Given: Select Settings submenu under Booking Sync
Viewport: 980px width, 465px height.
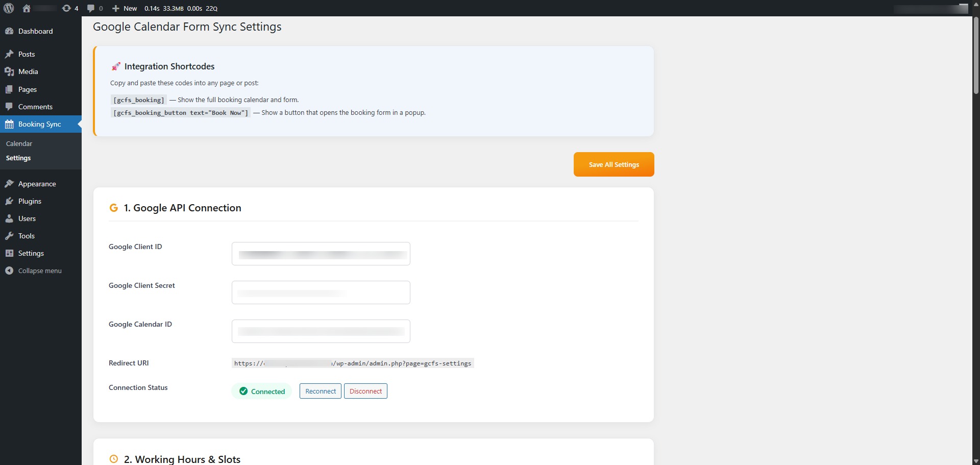Looking at the screenshot, I should (x=18, y=158).
